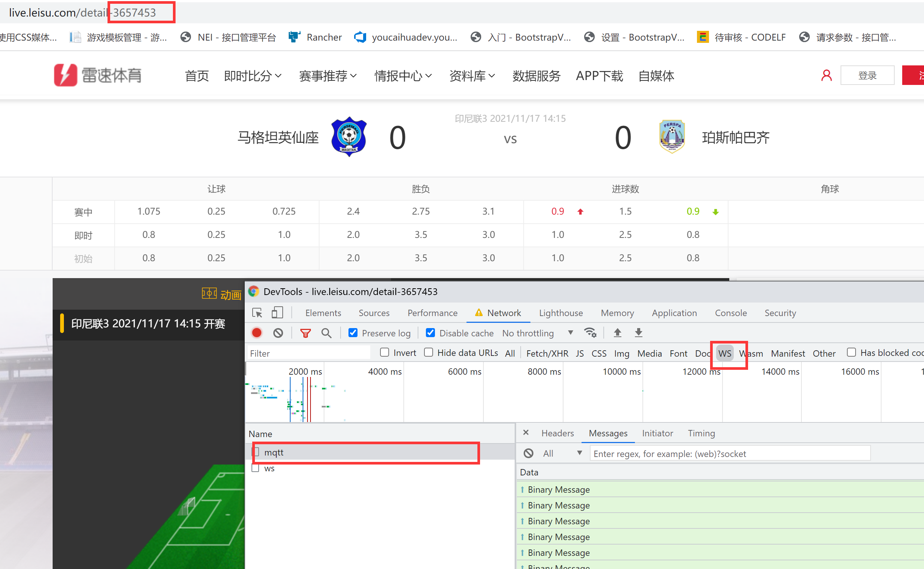Switch to the Console tab
The height and width of the screenshot is (569, 924).
pos(730,313)
